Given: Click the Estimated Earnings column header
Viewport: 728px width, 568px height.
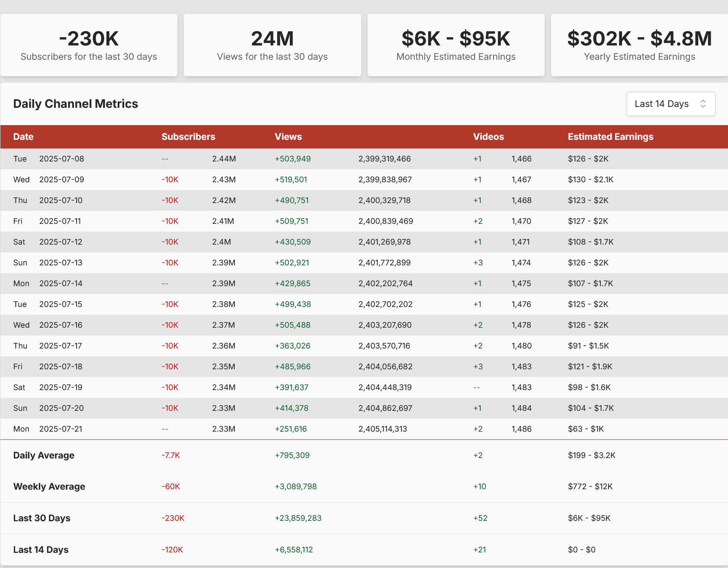Looking at the screenshot, I should point(610,137).
